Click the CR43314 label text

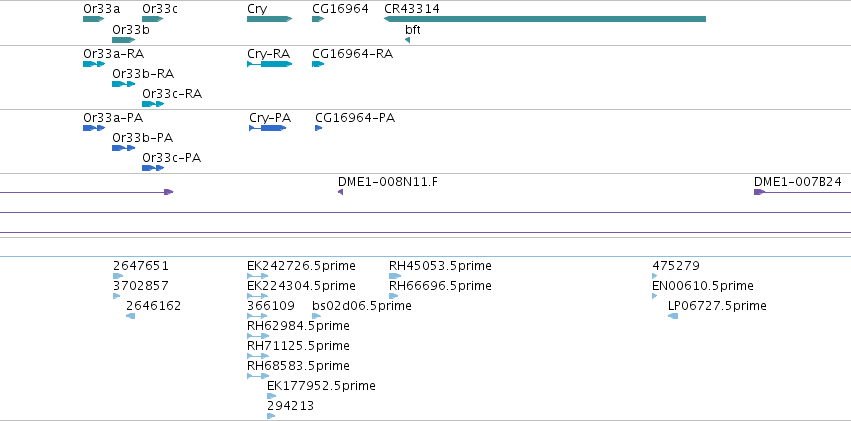pos(412,9)
